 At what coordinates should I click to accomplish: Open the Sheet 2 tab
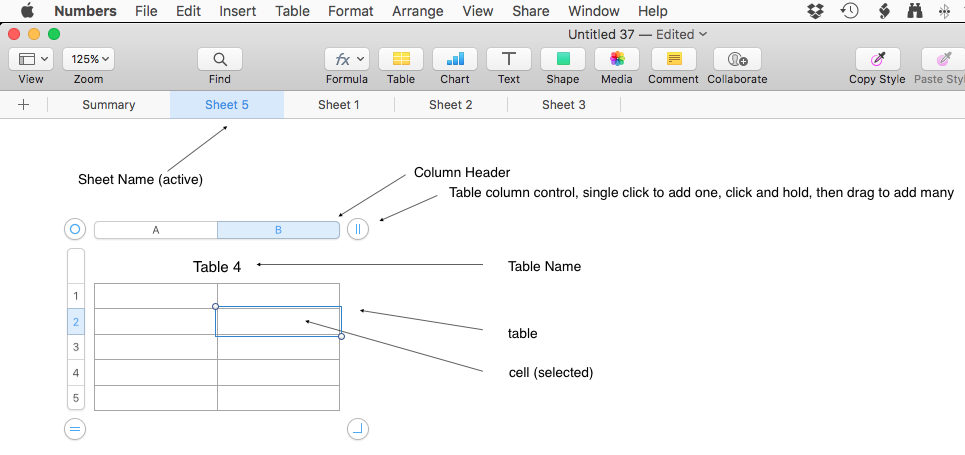coord(450,105)
